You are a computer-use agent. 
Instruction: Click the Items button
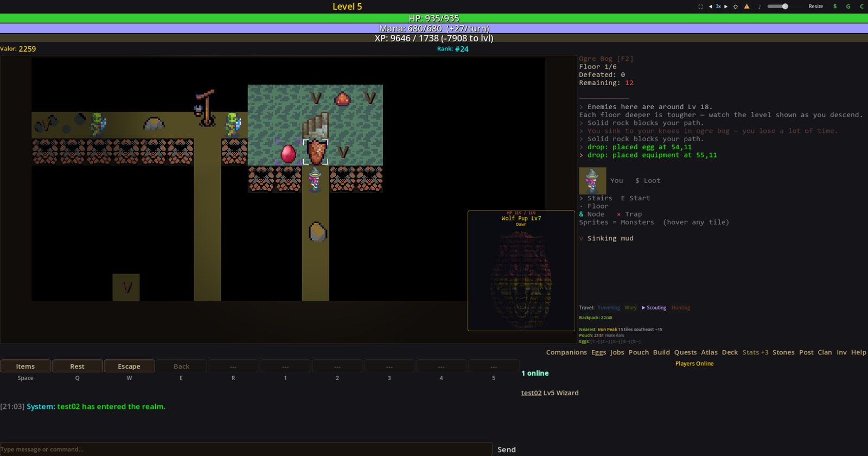point(25,366)
